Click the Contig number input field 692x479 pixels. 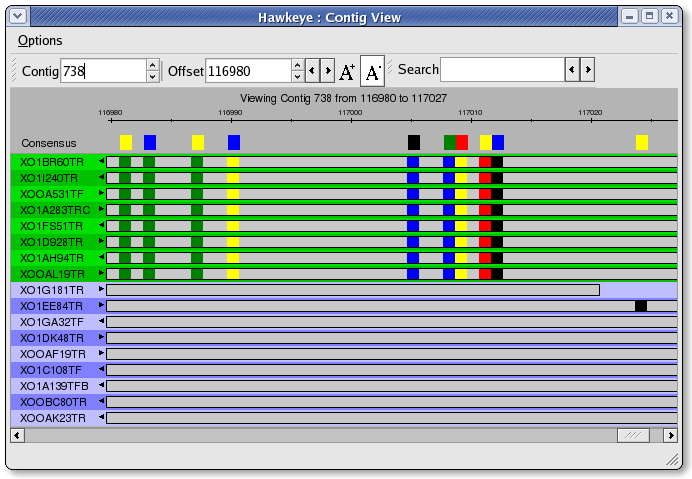pyautogui.click(x=102, y=71)
